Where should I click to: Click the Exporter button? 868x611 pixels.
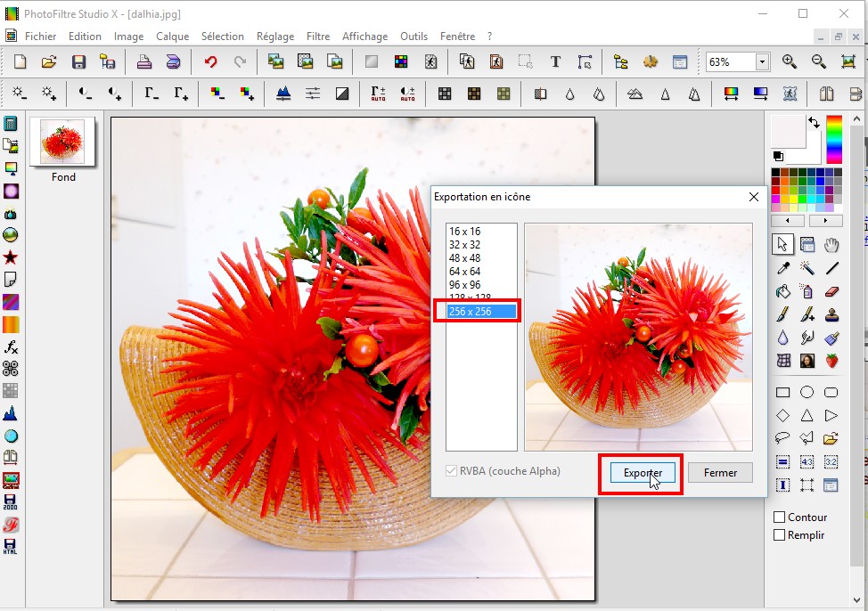point(643,473)
